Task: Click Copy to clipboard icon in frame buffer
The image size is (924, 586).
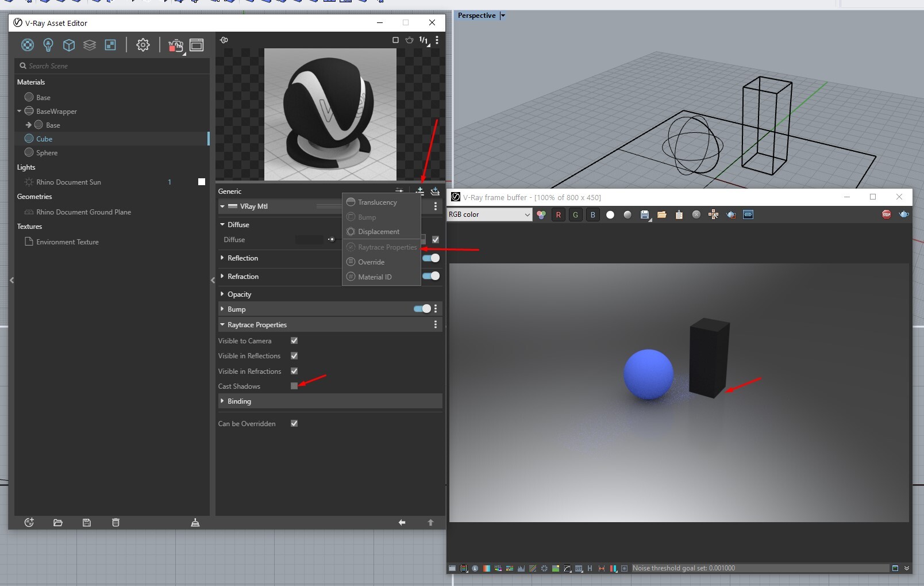Action: click(679, 215)
